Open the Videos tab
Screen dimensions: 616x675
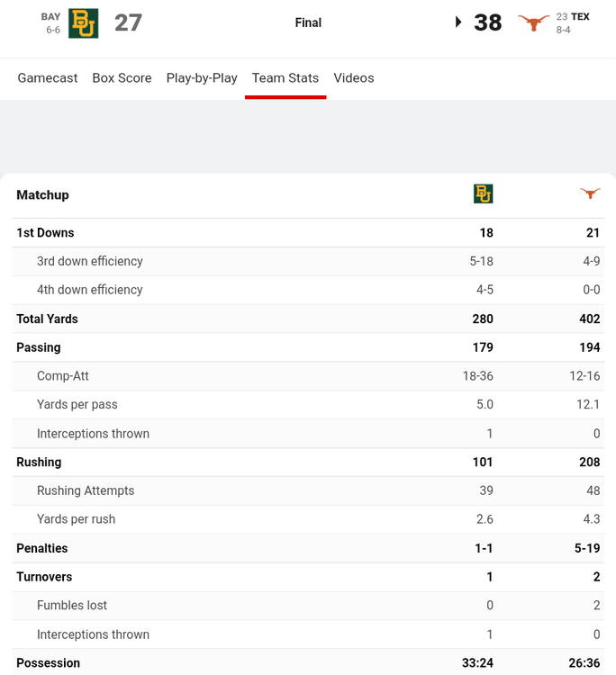coord(354,78)
